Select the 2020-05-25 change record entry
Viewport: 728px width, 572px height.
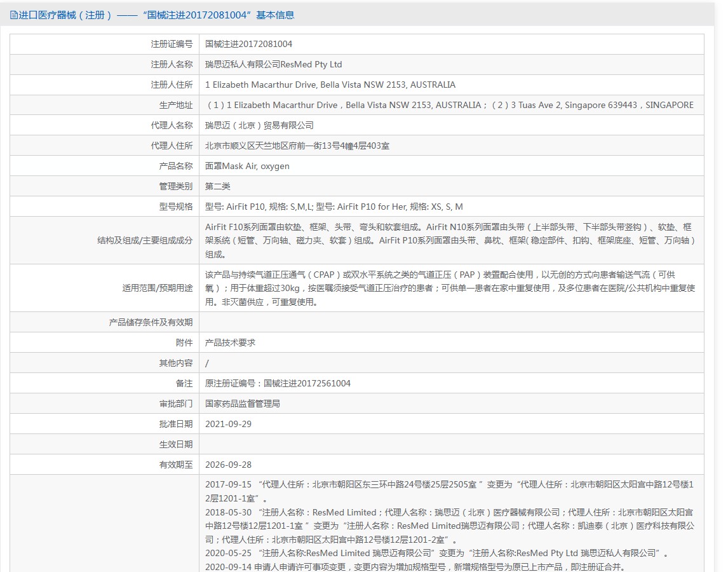437,554
